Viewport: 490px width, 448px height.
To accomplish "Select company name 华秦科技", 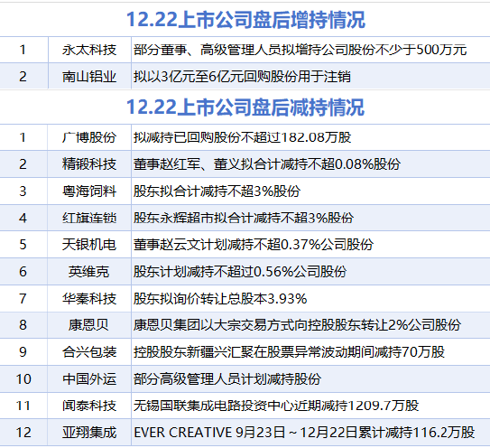I will click(89, 298).
